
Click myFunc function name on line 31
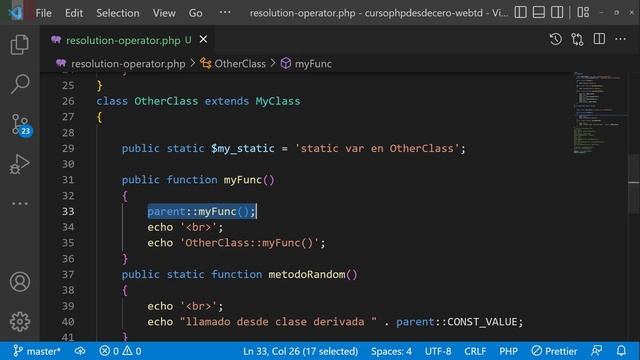pos(242,180)
